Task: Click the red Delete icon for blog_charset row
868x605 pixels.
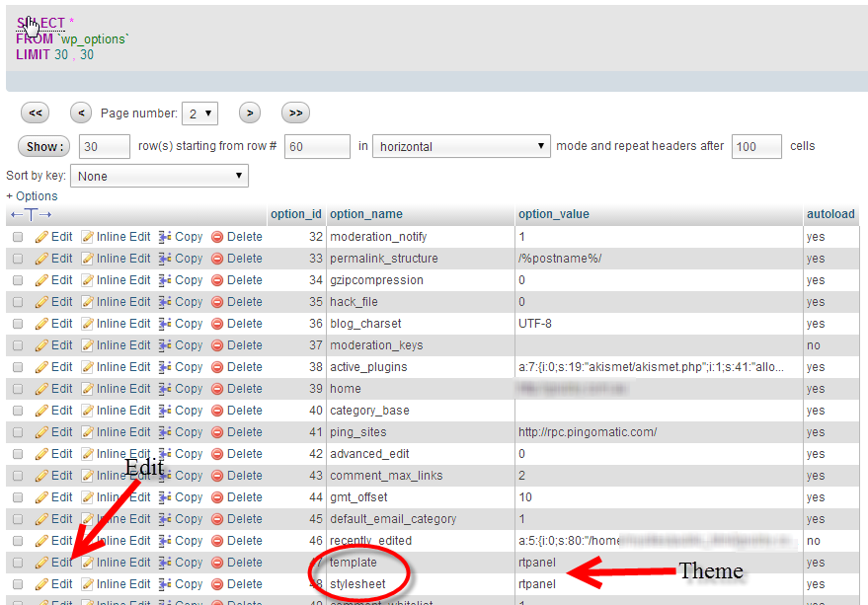Action: pos(217,324)
